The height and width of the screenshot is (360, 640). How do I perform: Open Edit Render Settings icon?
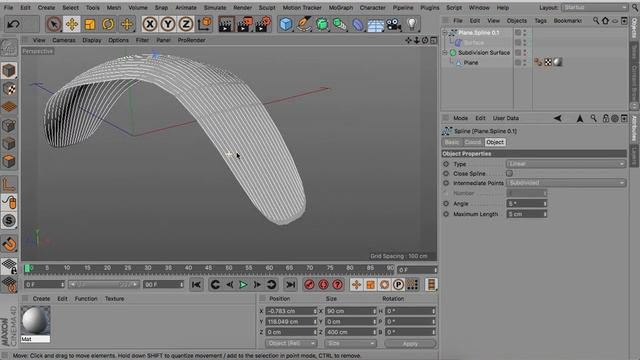click(x=263, y=24)
